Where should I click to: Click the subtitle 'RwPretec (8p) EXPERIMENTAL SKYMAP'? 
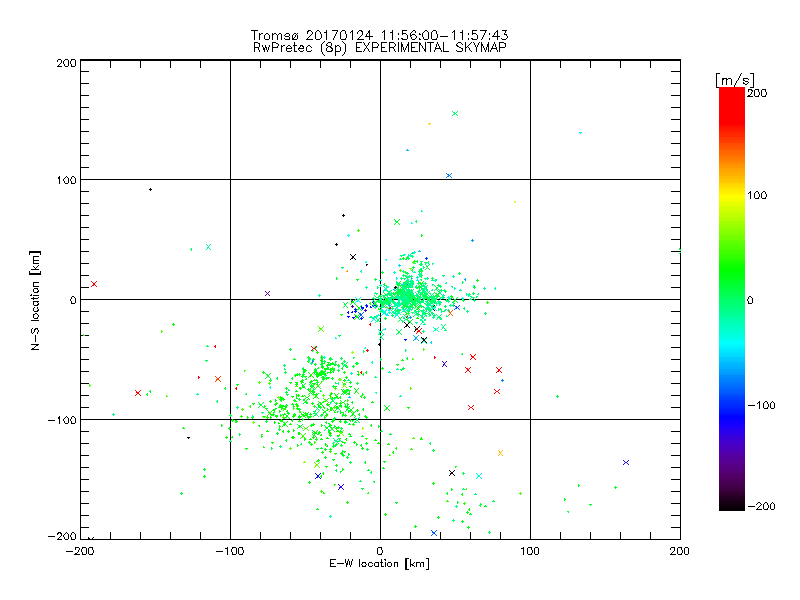(380, 48)
